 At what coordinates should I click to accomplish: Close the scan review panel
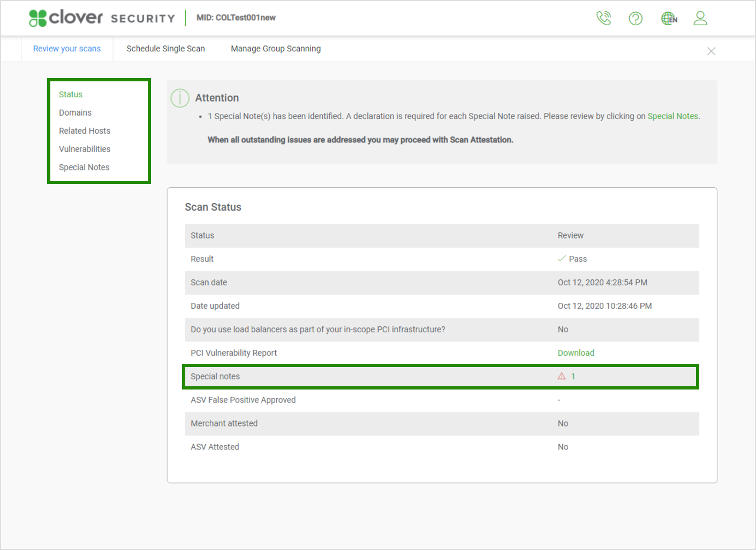(711, 51)
